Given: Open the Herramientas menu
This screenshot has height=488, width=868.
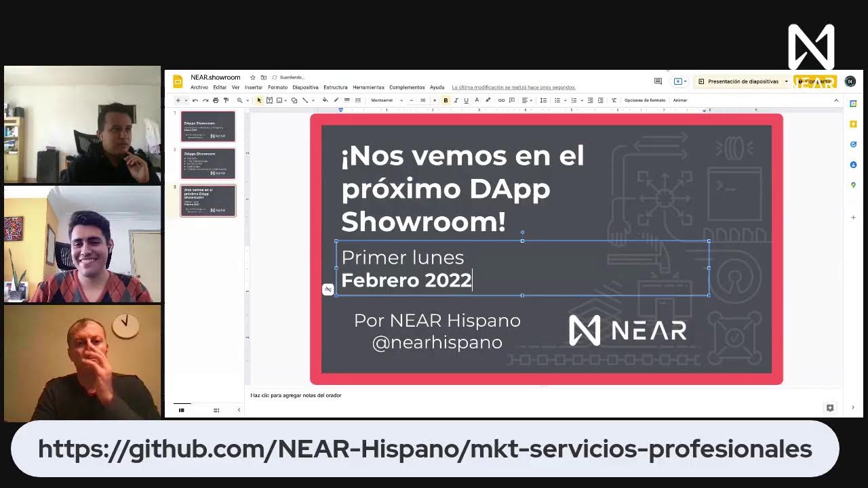Looking at the screenshot, I should (x=368, y=87).
